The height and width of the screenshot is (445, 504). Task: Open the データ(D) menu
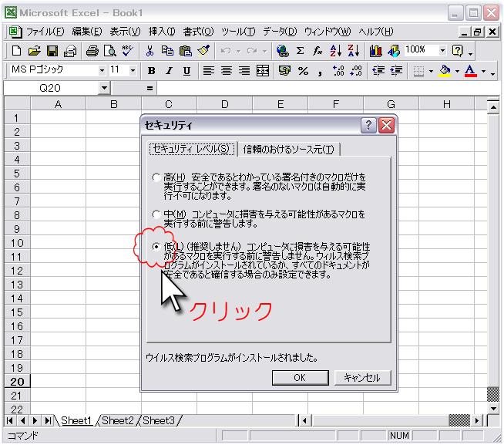tap(280, 32)
